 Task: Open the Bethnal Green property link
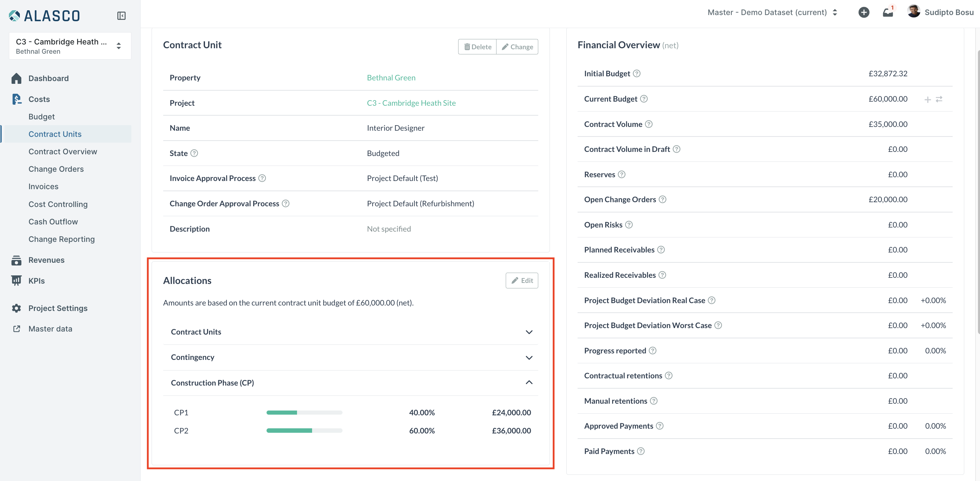[x=391, y=78]
